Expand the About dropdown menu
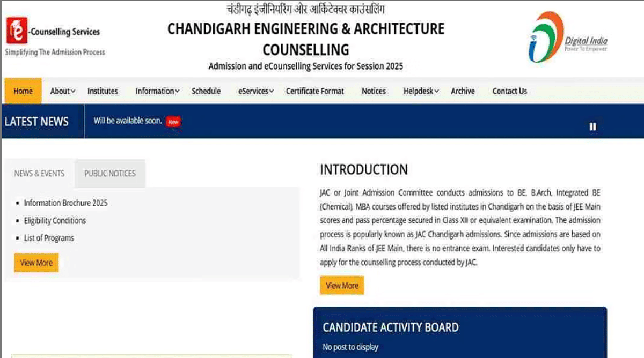 [61, 91]
